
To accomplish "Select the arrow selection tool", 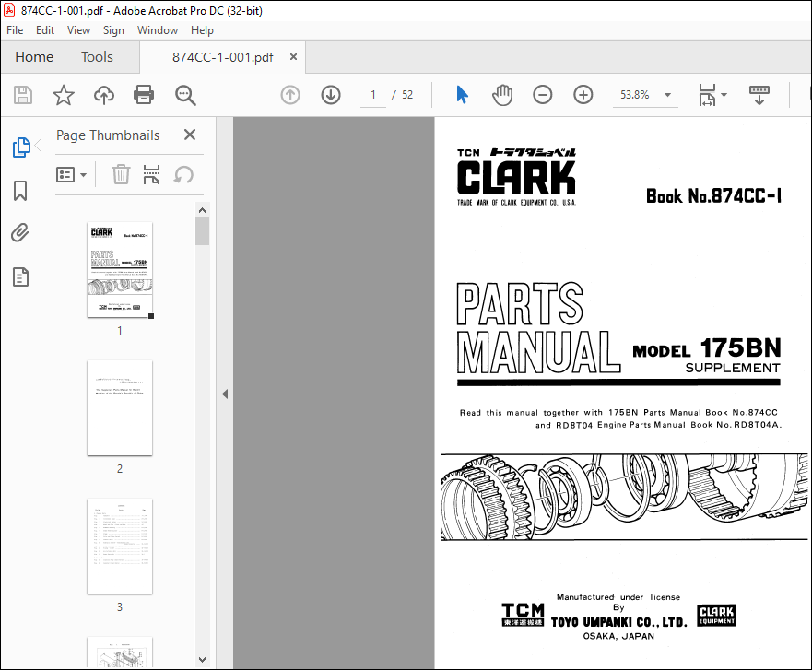I will [x=462, y=95].
